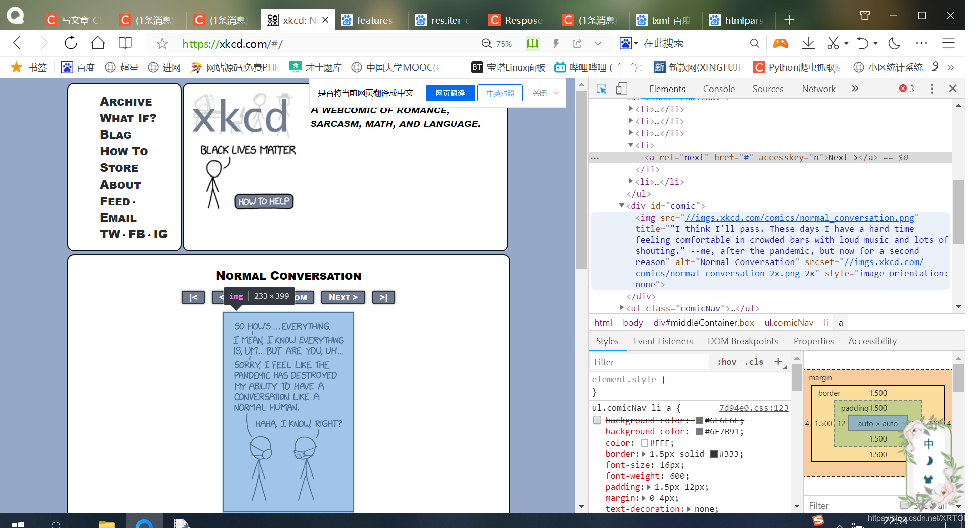Open the game controller icon

780,43
